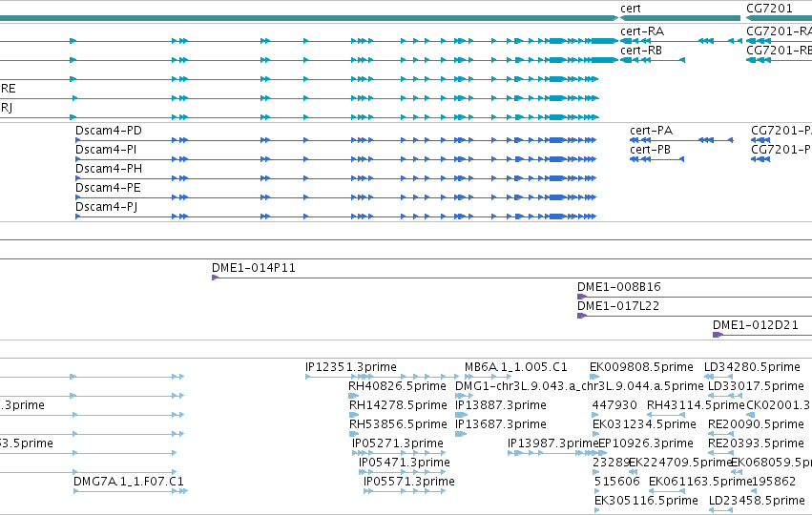Image resolution: width=812 pixels, height=515 pixels.
Task: Click the DME1-014P11 start arrow marker
Action: tap(216, 278)
